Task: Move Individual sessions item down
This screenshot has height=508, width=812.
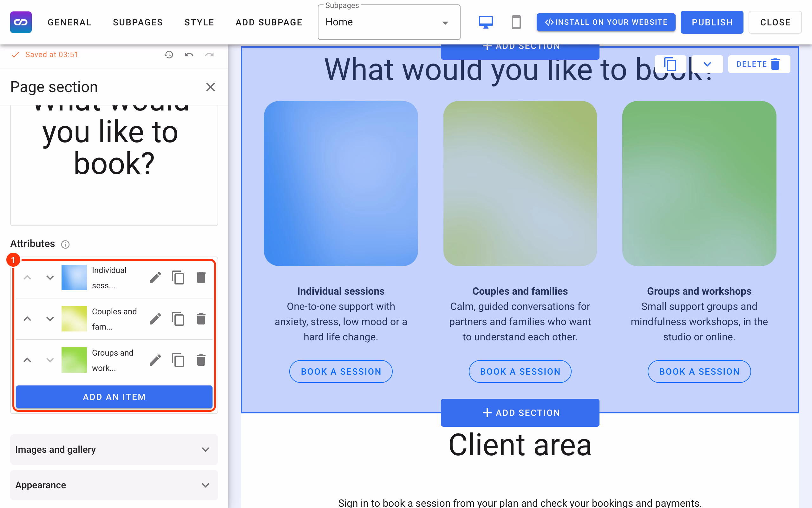Action: coord(50,277)
